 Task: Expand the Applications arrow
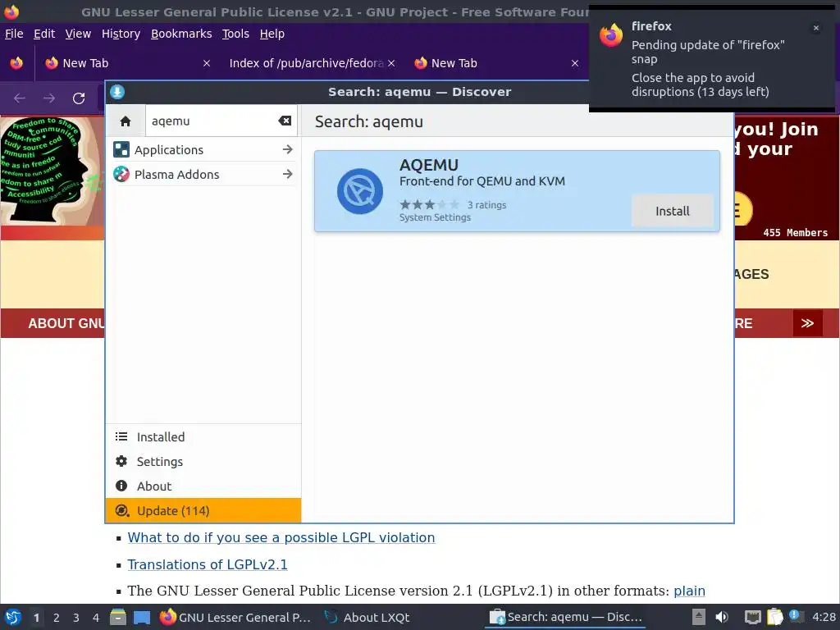[x=288, y=149]
